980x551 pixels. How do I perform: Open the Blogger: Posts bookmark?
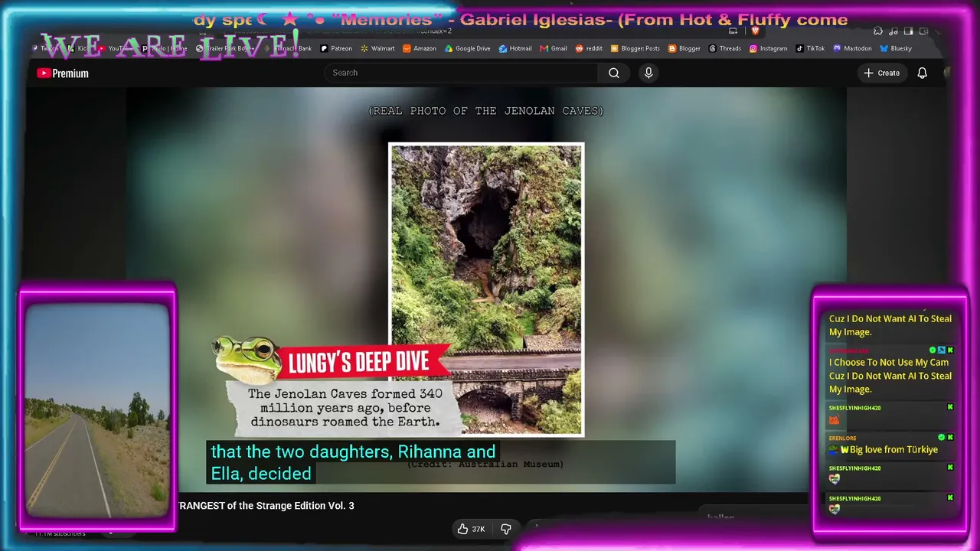point(635,48)
